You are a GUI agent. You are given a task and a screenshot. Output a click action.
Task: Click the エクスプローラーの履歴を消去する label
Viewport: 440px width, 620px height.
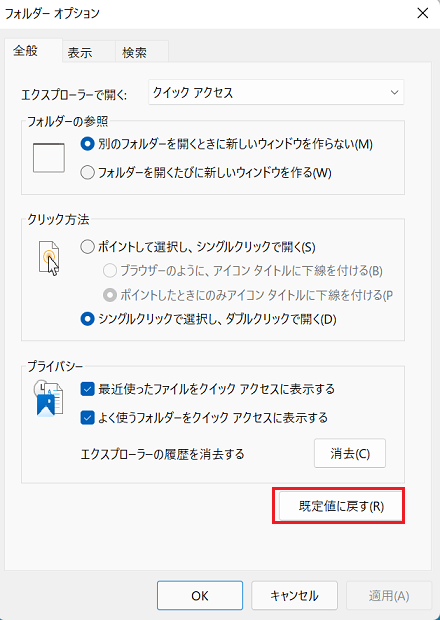[x=162, y=454]
